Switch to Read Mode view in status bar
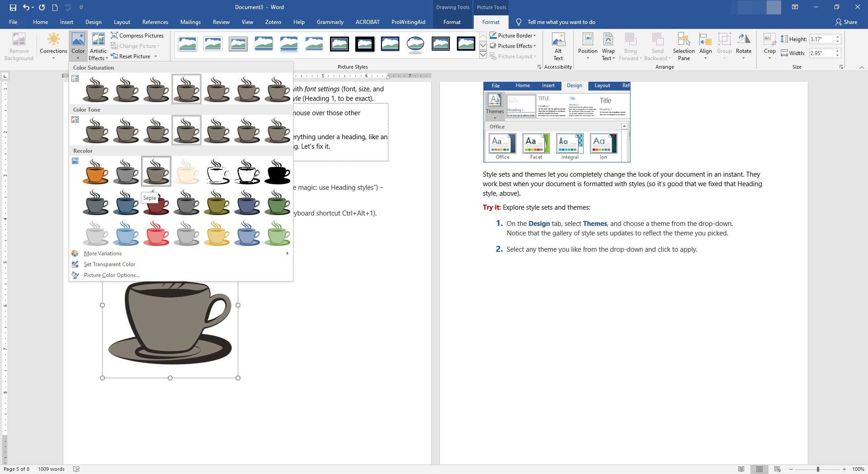 coord(741,469)
